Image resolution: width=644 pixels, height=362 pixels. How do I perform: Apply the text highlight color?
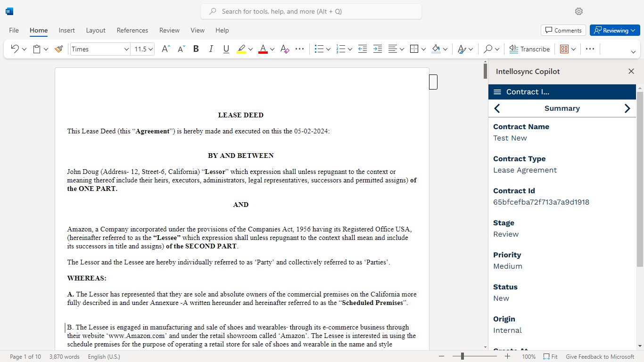click(241, 49)
